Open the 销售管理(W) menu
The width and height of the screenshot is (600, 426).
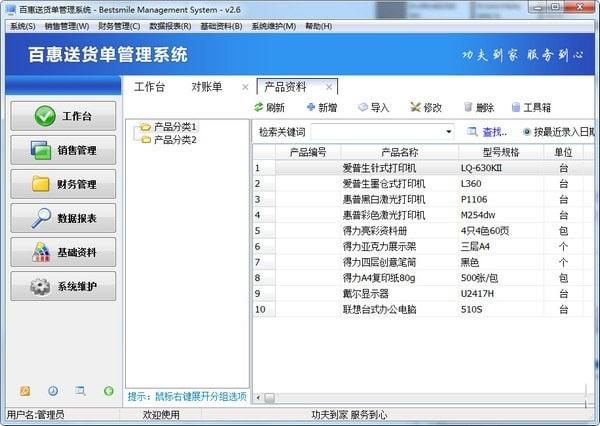(x=67, y=26)
